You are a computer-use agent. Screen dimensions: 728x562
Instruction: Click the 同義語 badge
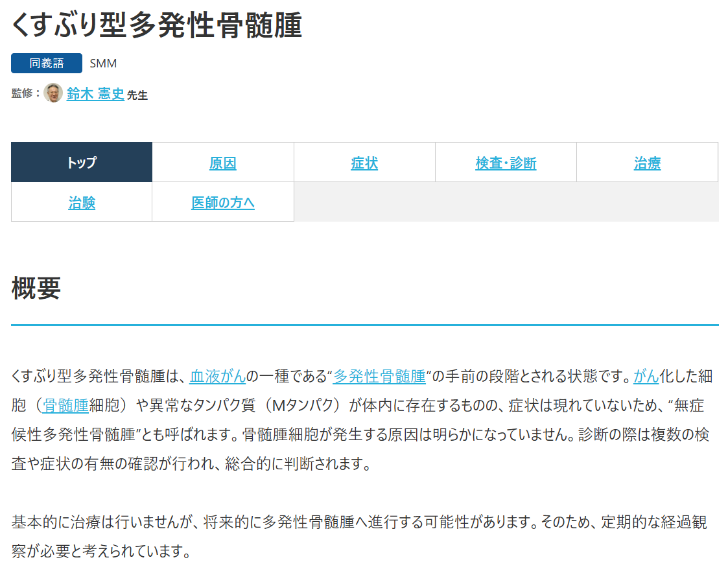[47, 64]
